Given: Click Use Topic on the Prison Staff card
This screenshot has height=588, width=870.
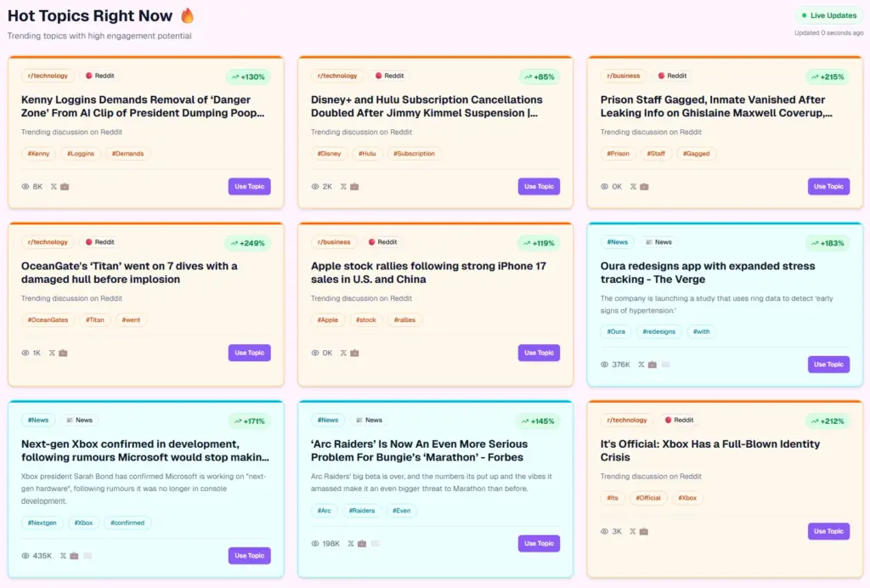Looking at the screenshot, I should 828,186.
